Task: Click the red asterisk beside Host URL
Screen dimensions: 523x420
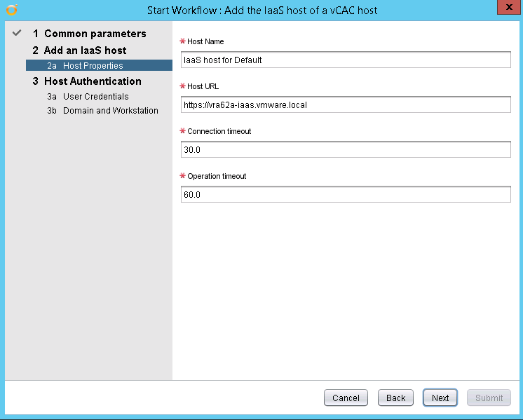Action: (183, 86)
